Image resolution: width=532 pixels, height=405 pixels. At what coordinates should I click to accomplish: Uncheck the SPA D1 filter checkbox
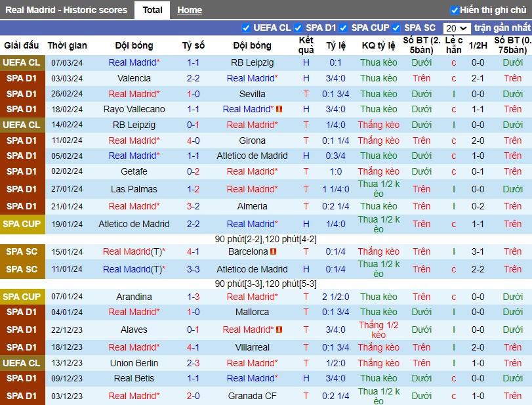click(298, 28)
